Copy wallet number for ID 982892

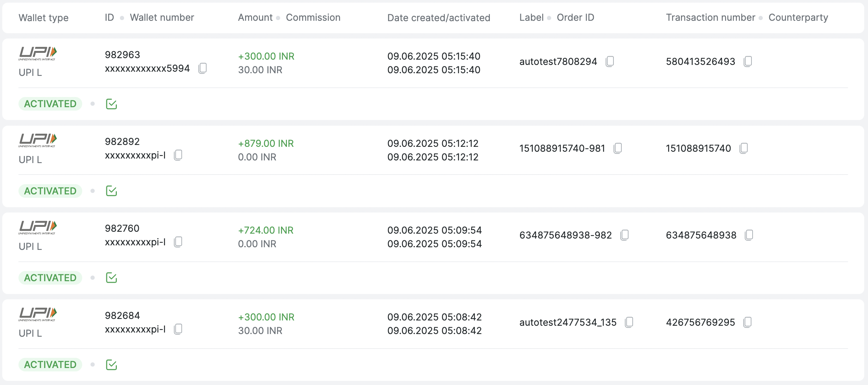tap(178, 155)
